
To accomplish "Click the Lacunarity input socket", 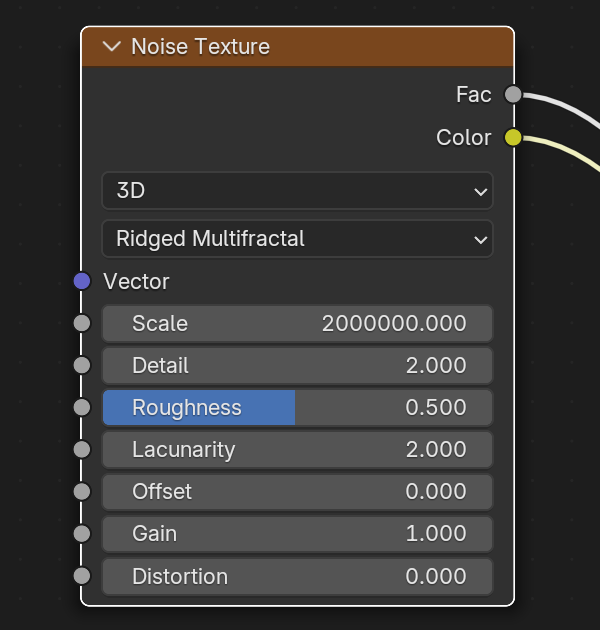I will [x=82, y=449].
